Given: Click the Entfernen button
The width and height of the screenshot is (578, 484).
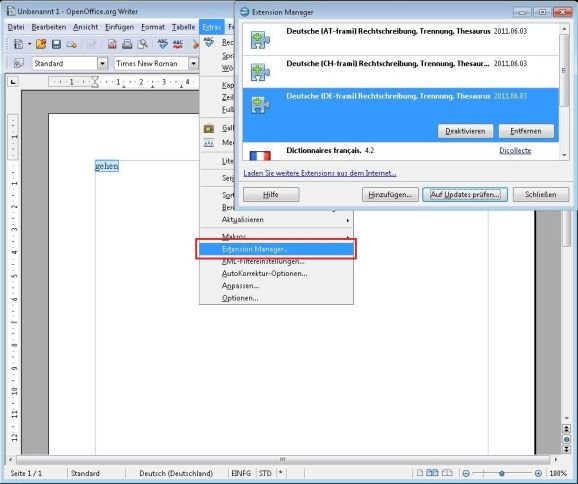Looking at the screenshot, I should pos(526,131).
